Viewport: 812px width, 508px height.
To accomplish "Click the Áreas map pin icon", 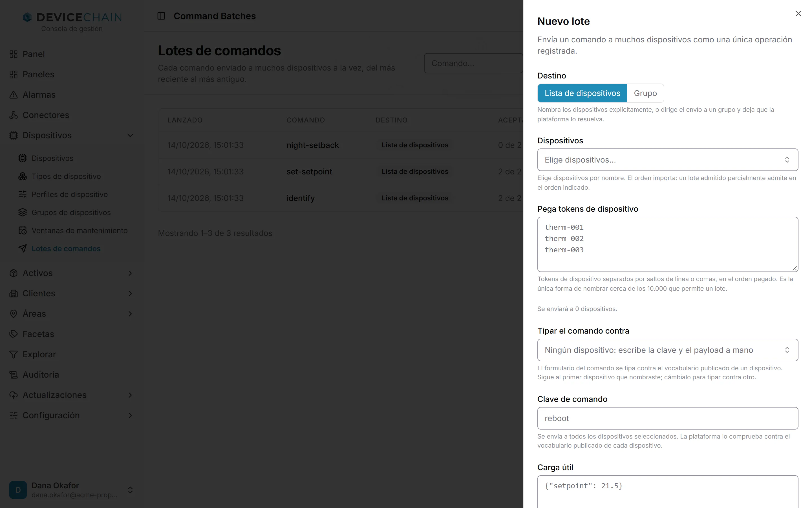I will (14, 314).
